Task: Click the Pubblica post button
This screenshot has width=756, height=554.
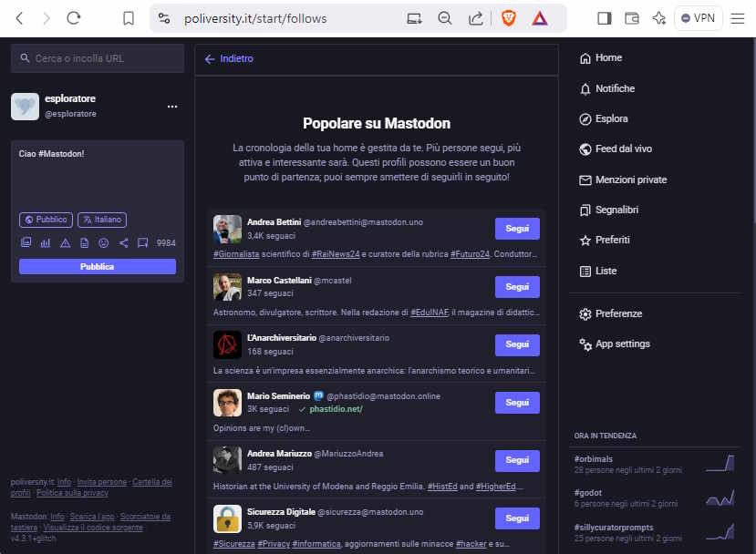Action: click(98, 266)
